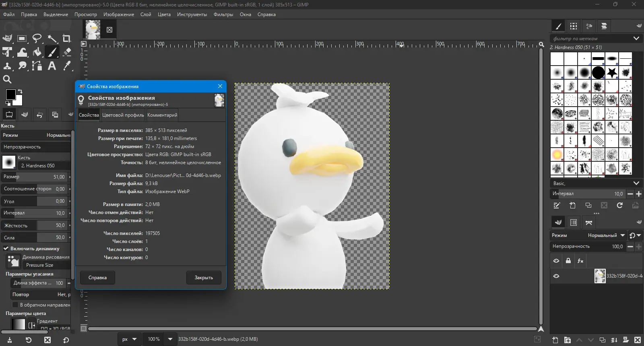Disable the 'Включить динамику' checkbox
Viewport: 644px width, 346px height.
tap(6, 249)
